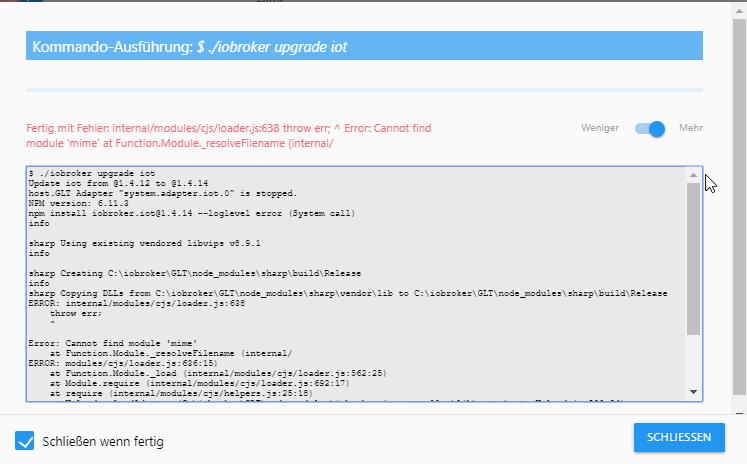Screen dimensions: 747x464
Task: Click 'at Function.Module._load' stack line
Action: (218, 373)
